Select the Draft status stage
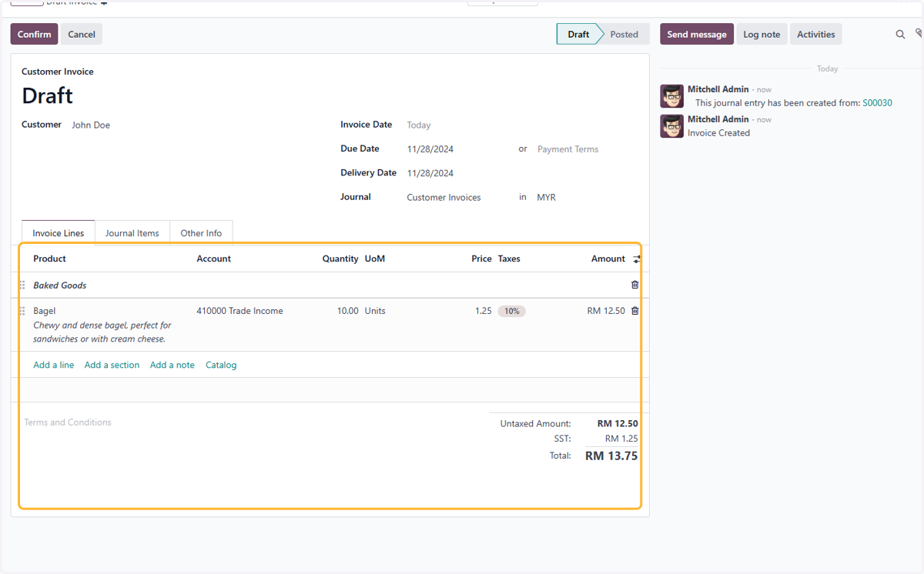 pos(578,34)
